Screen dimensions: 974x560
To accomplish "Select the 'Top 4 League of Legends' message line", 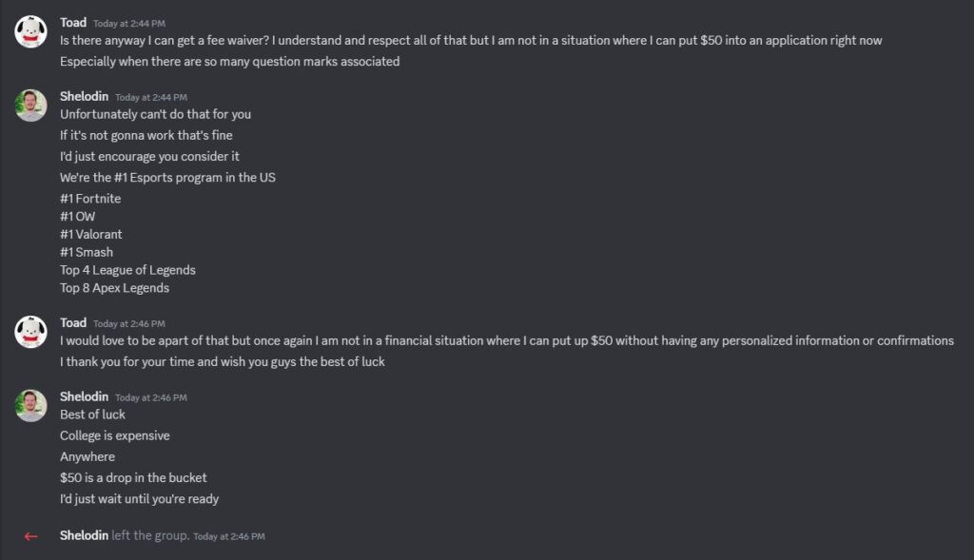I will [127, 270].
